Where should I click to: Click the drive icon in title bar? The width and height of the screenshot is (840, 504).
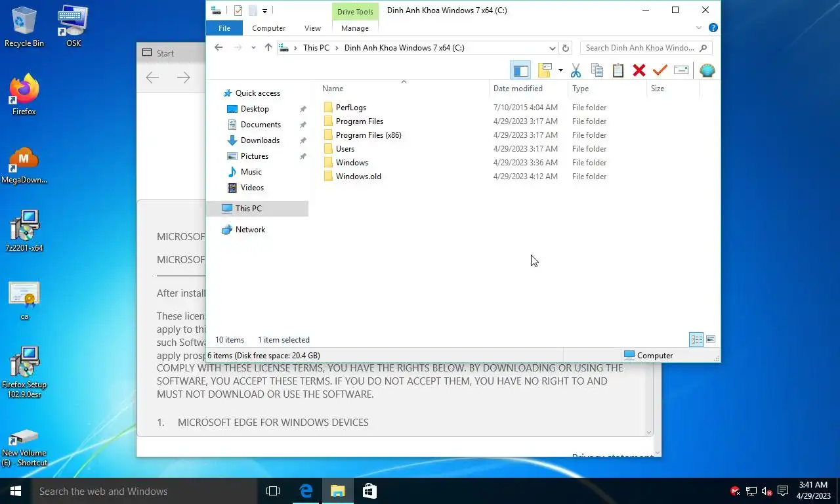click(216, 10)
